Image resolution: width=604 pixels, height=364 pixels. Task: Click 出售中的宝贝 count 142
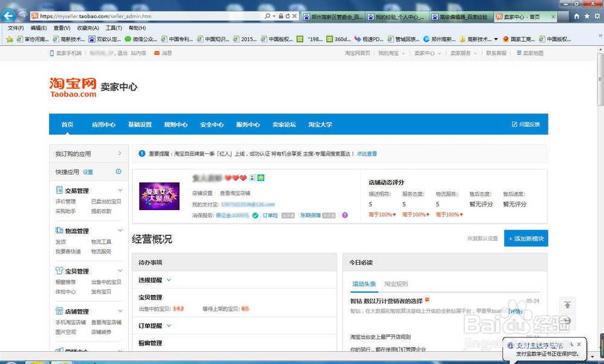tap(178, 308)
